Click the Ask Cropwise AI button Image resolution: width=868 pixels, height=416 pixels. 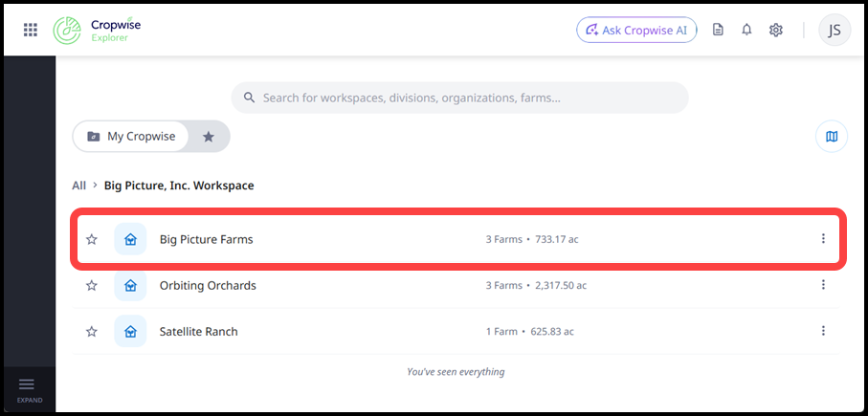coord(636,30)
